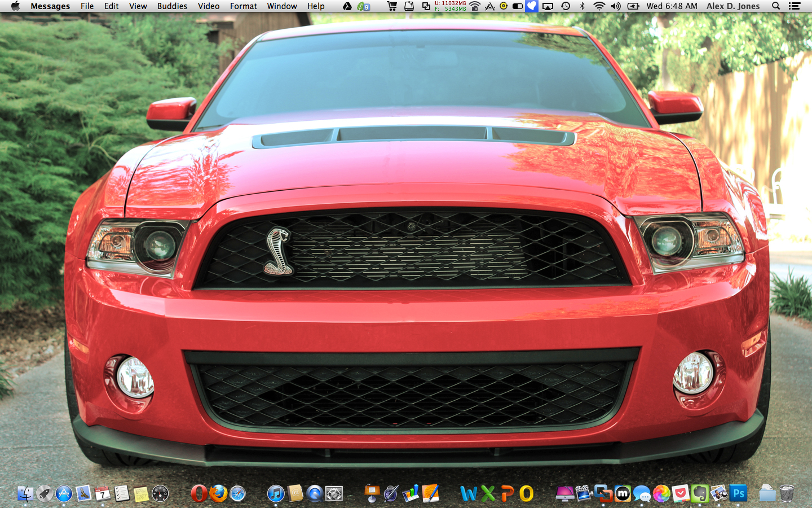812x508 pixels.
Task: Launch Opera browser from Dock
Action: click(x=198, y=494)
